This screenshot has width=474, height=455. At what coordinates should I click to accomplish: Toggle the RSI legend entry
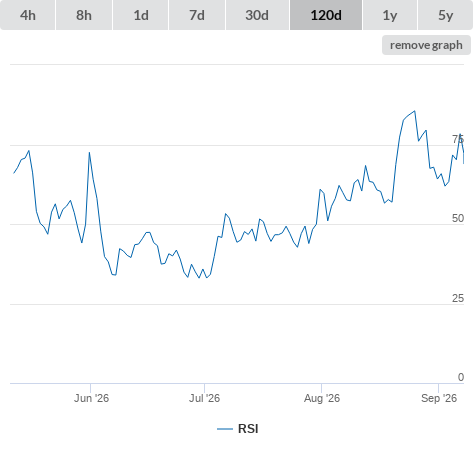click(238, 429)
